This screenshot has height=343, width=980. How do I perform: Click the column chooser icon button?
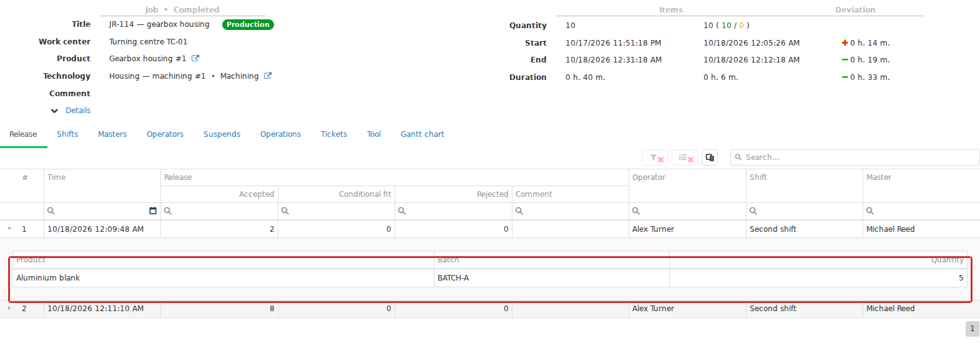point(710,157)
